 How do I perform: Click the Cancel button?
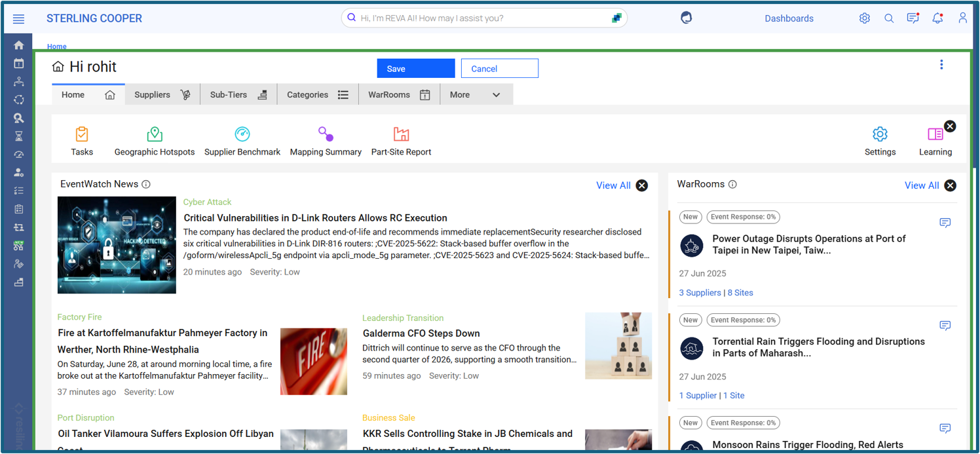pyautogui.click(x=499, y=69)
